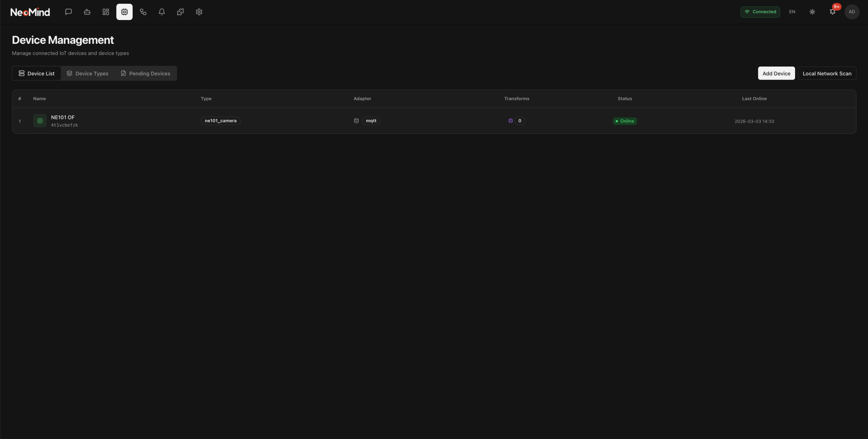Click the NeoMind logo
This screenshot has width=868, height=439.
[30, 12]
